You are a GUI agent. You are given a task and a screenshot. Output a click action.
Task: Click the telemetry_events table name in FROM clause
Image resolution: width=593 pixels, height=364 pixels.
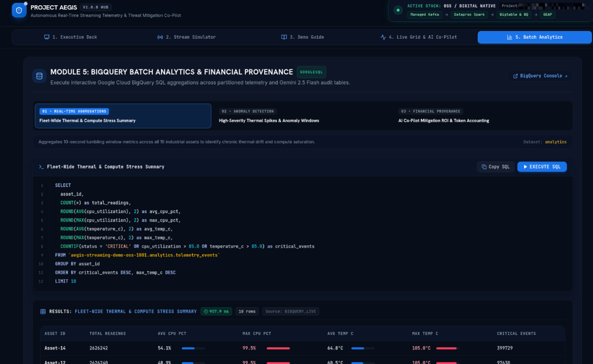tap(144, 255)
